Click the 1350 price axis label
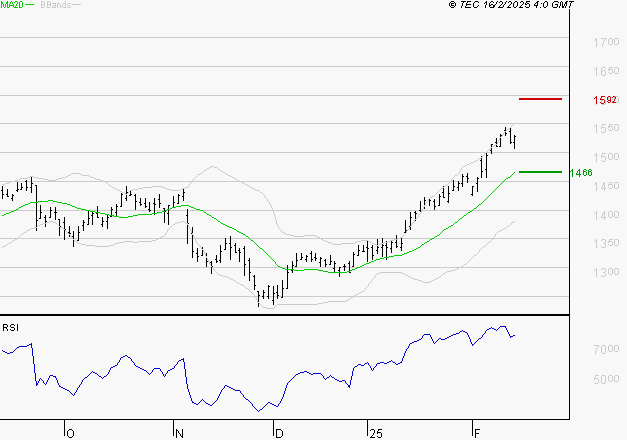The height and width of the screenshot is (440, 627). [x=606, y=243]
